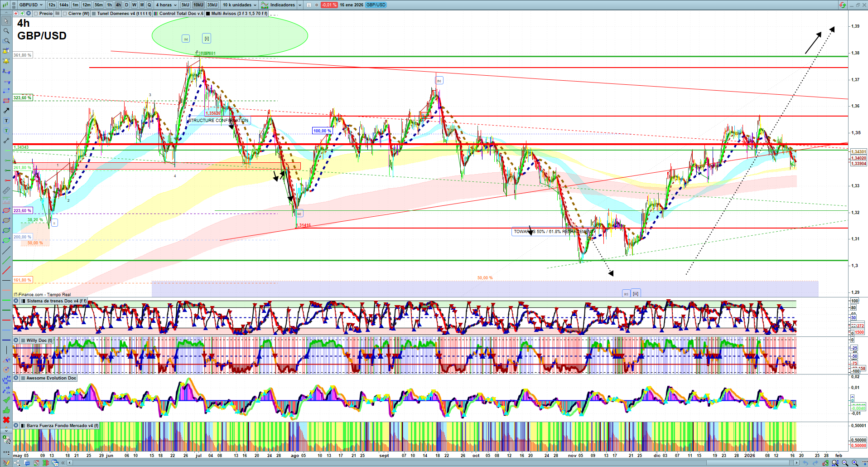Image resolution: width=868 pixels, height=467 pixels.
Task: Toggle the Cierre (W) checkbox
Action: [65, 14]
